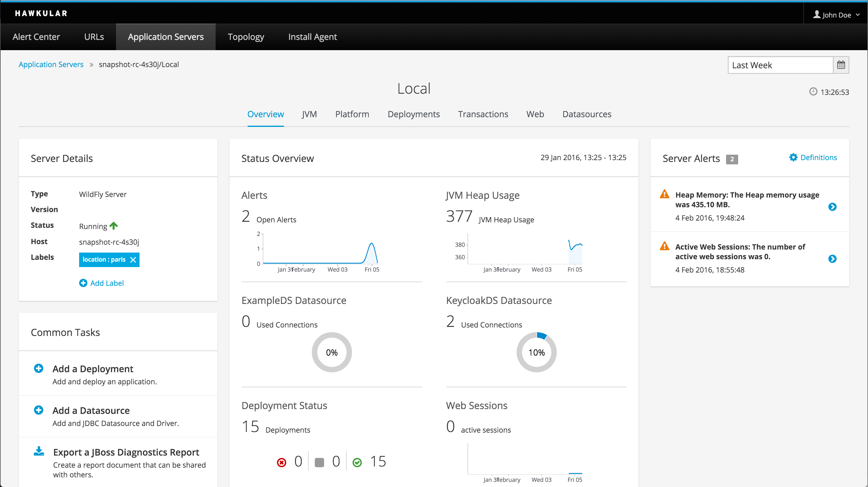Screen dimensions: 868x487
Task: Click the Definitions gear icon
Action: pos(793,157)
